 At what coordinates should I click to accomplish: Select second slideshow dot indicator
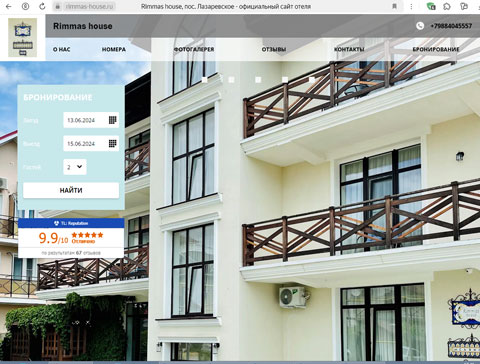click(x=231, y=80)
